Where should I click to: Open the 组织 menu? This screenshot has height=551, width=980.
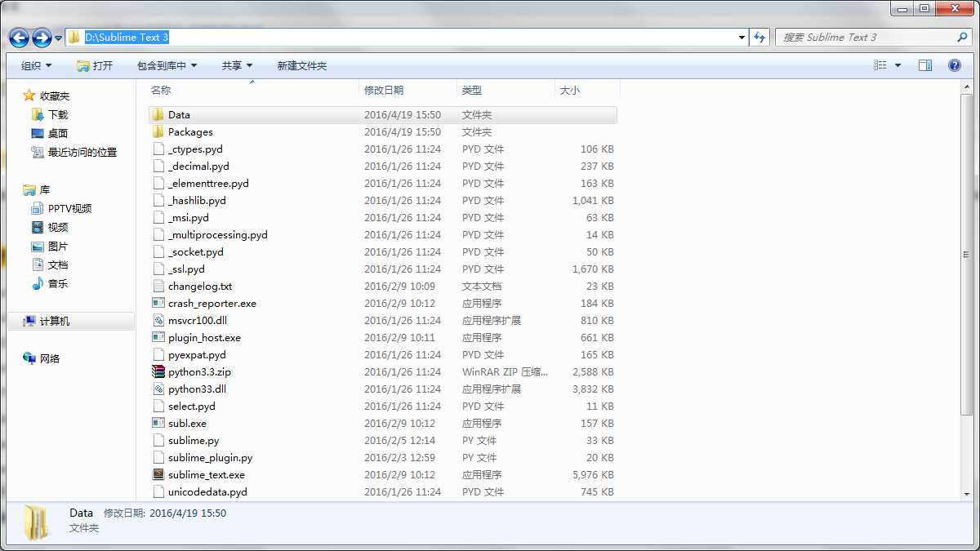click(x=36, y=65)
